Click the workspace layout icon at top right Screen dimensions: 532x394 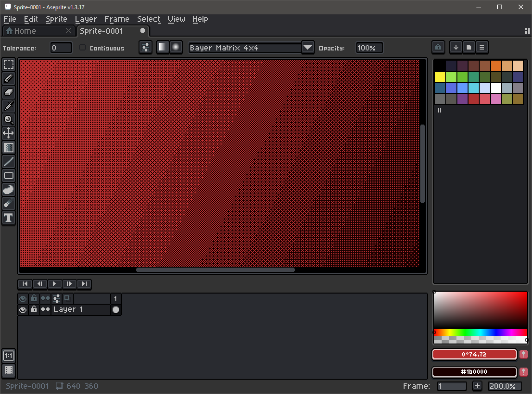point(527,31)
